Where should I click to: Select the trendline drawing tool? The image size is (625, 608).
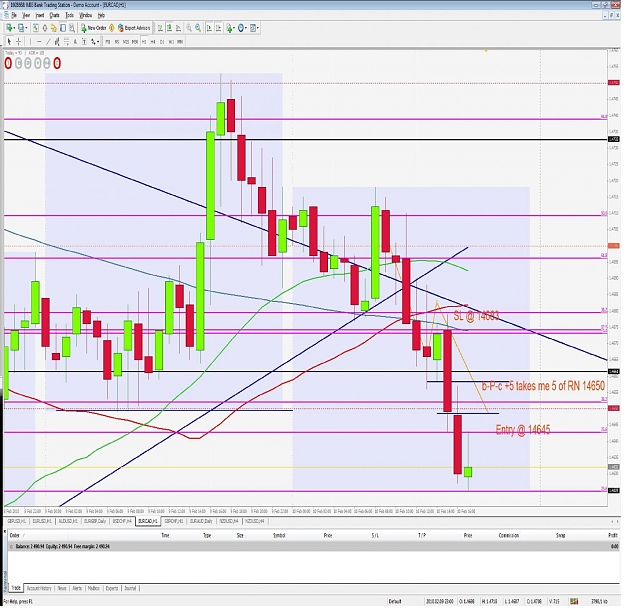click(48, 41)
